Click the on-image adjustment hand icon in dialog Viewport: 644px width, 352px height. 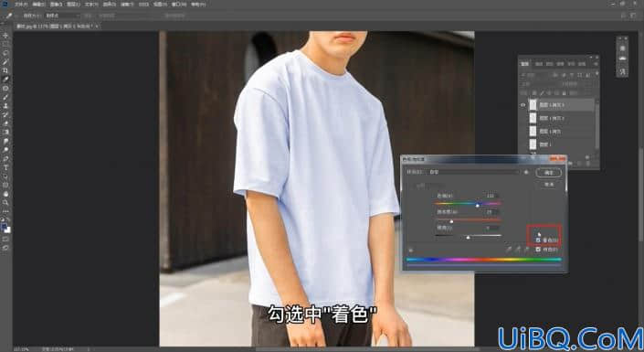coord(411,250)
